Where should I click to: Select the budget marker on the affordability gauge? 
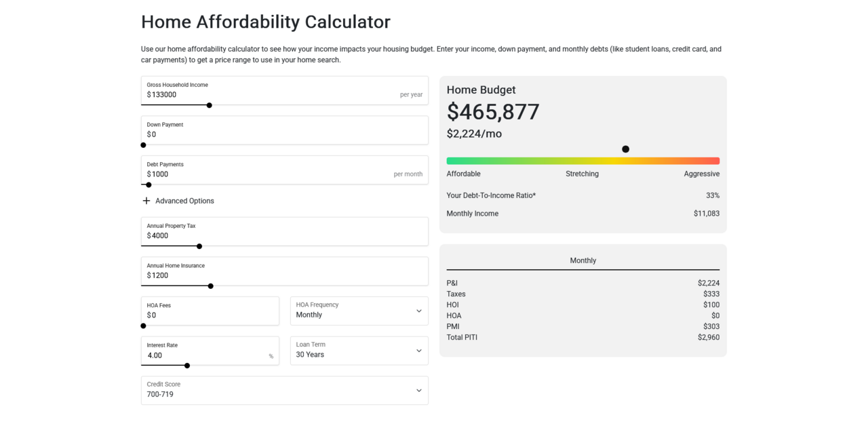coord(625,149)
